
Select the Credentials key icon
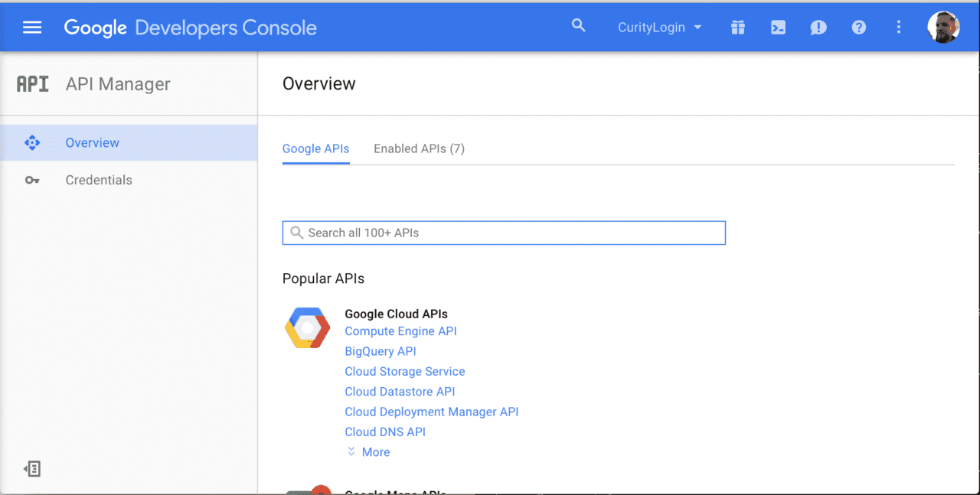click(x=32, y=180)
